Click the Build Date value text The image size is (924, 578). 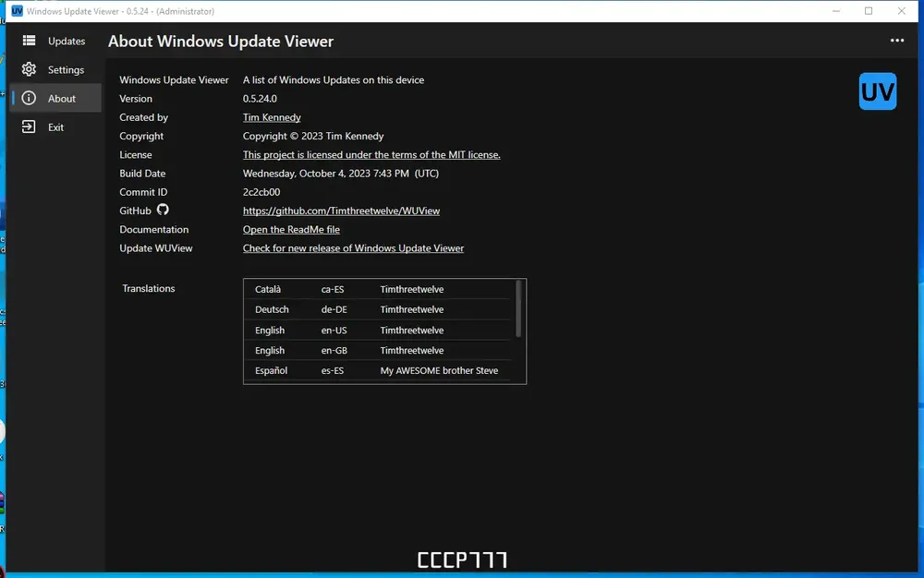click(341, 174)
